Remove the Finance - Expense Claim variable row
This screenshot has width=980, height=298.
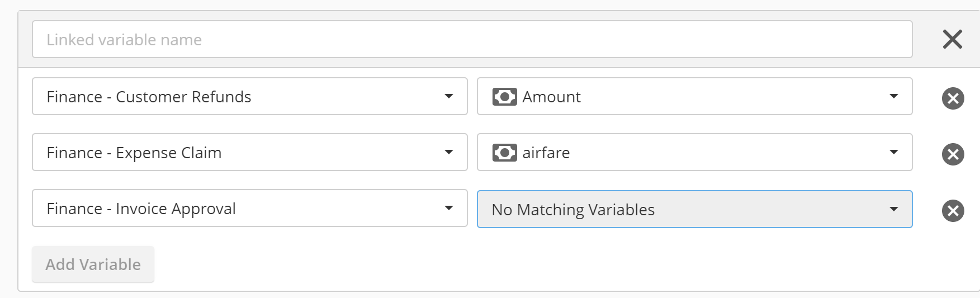point(953,154)
